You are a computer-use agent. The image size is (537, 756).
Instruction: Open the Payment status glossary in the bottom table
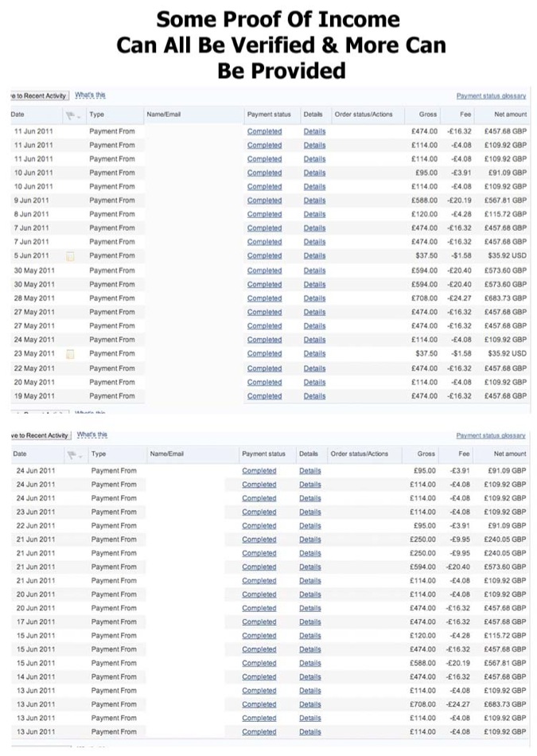click(x=491, y=435)
